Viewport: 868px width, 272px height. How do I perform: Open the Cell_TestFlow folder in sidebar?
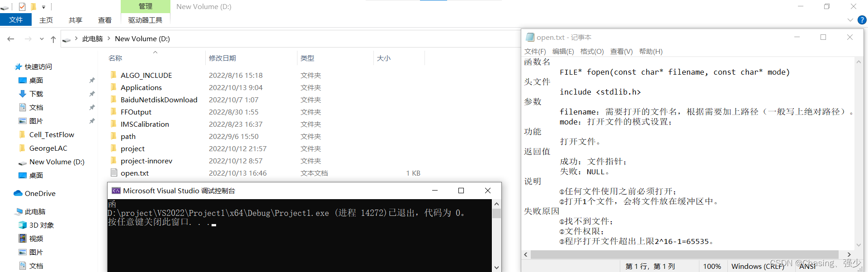[52, 134]
